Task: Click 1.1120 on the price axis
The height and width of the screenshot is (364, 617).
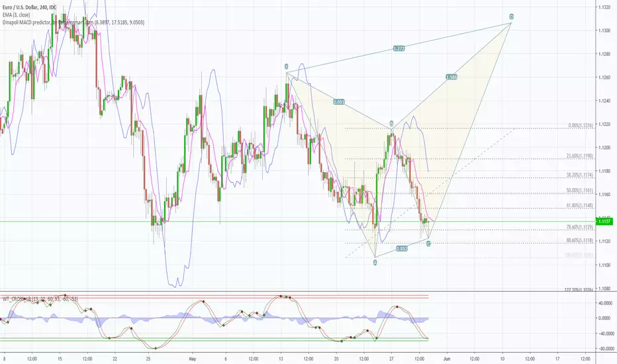Action: click(604, 241)
